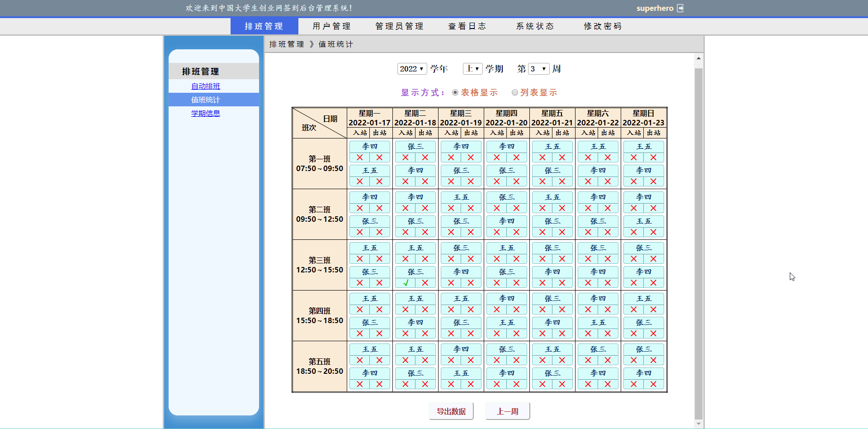Click name 王五 in Monday 第三班

click(369, 248)
